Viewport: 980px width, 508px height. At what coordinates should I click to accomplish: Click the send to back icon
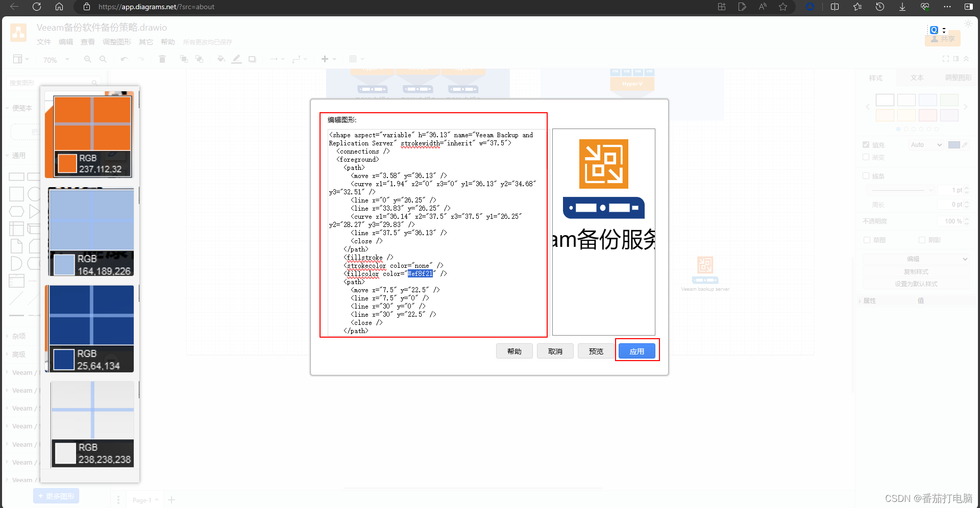pos(200,59)
